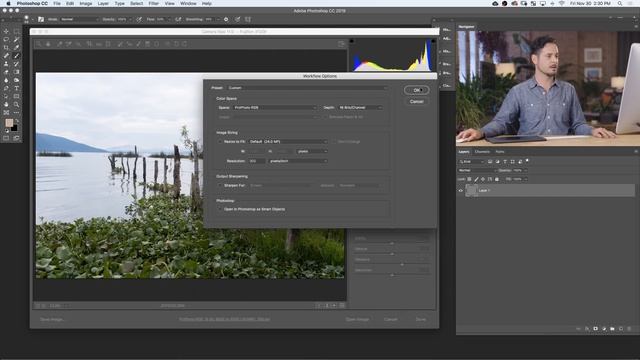640x360 pixels.
Task: Select the Crop tool
Action: [x=6, y=48]
